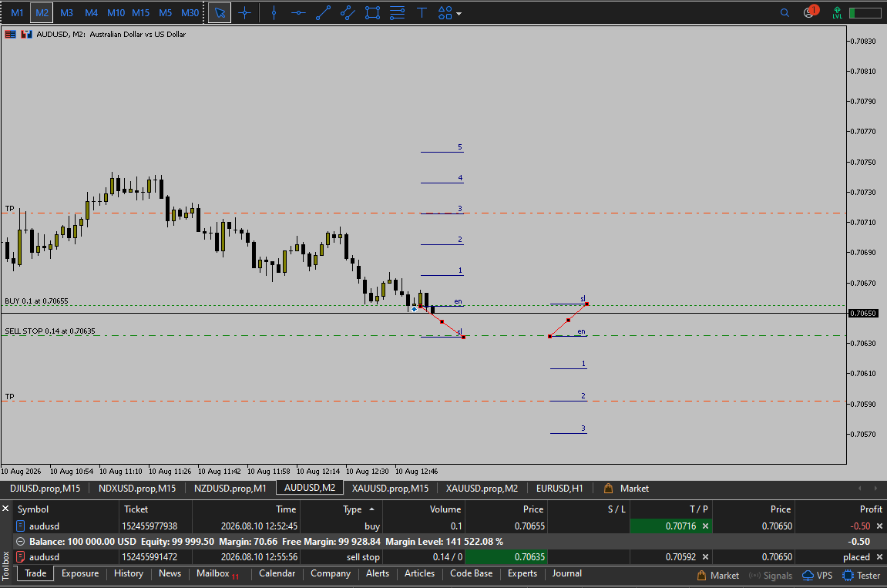Open Market link in toolbox footer
Viewport: 887px width, 588px height.
[718, 575]
